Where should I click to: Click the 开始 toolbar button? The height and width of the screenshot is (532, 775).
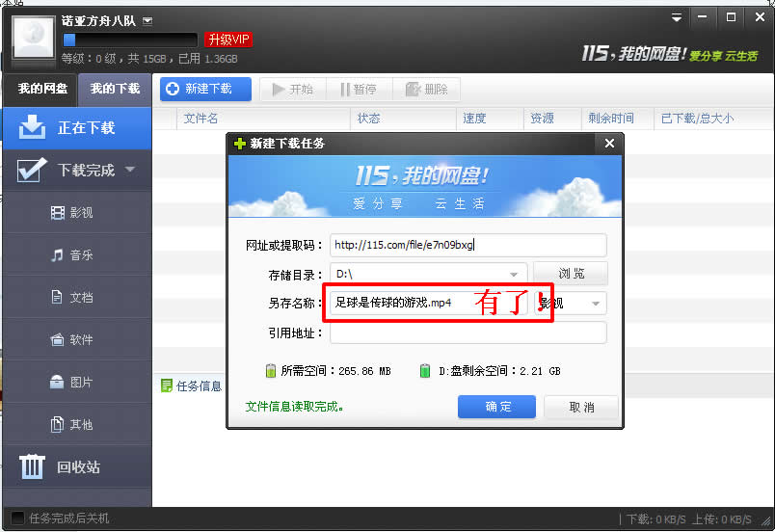point(293,90)
